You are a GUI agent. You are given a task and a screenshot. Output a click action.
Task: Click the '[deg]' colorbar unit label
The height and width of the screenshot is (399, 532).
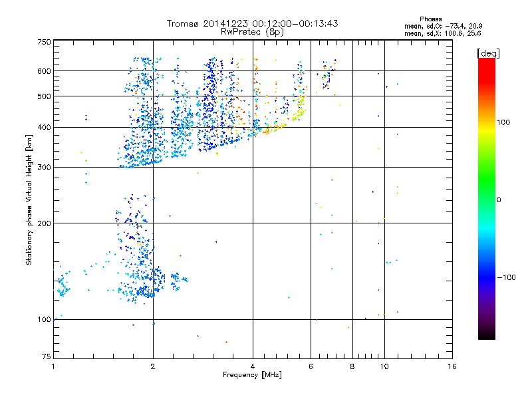[488, 53]
